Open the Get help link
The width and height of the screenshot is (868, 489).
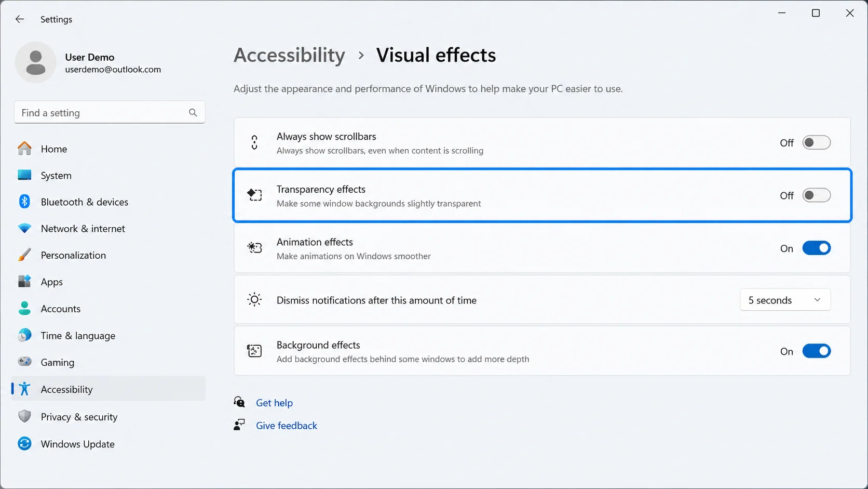click(274, 403)
